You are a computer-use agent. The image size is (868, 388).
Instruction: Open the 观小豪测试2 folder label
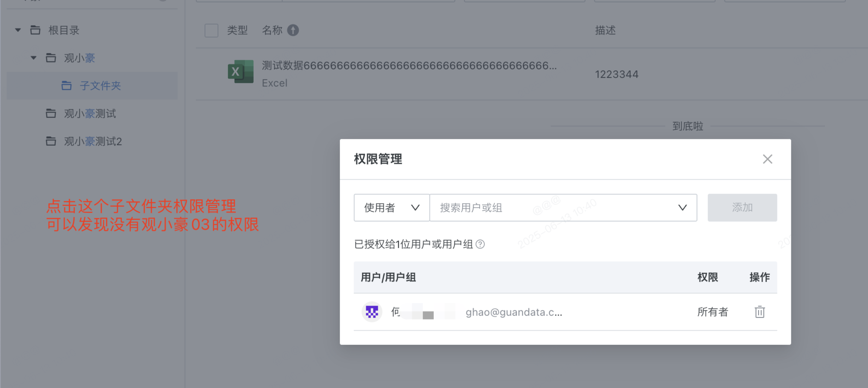point(93,141)
